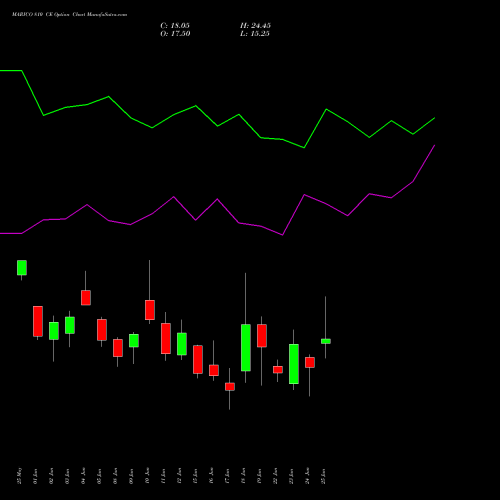
Task: Select the 18 Jun date label
Action: (x=244, y=476)
